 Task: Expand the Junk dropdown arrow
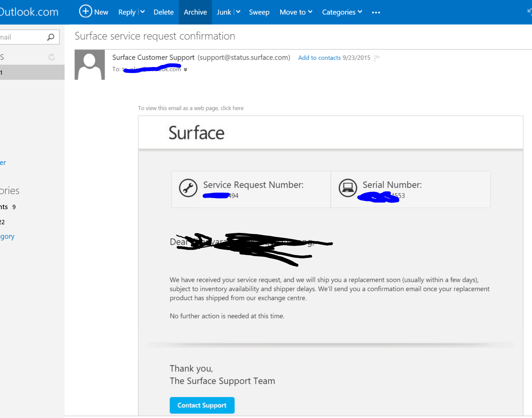(238, 12)
